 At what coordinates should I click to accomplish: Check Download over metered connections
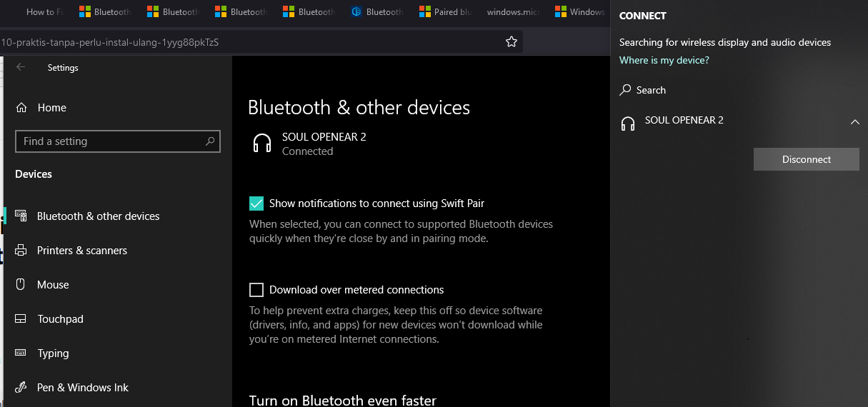[x=256, y=290]
